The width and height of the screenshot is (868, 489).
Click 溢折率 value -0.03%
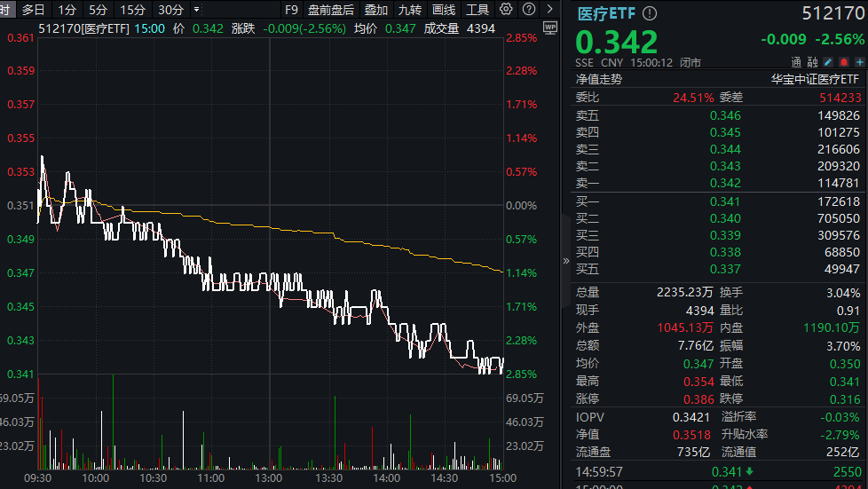(x=840, y=417)
